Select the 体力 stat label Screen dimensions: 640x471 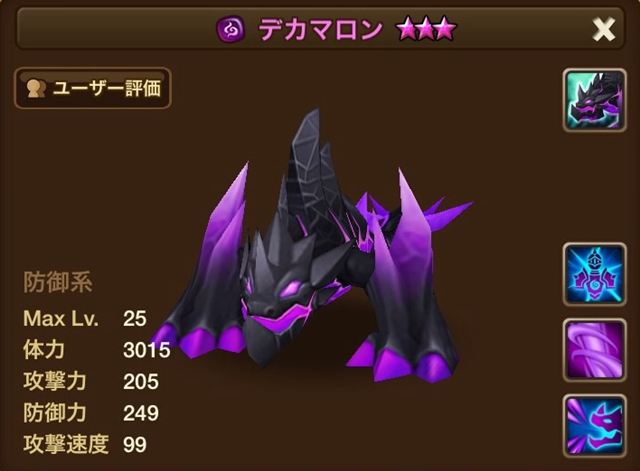coord(44,350)
